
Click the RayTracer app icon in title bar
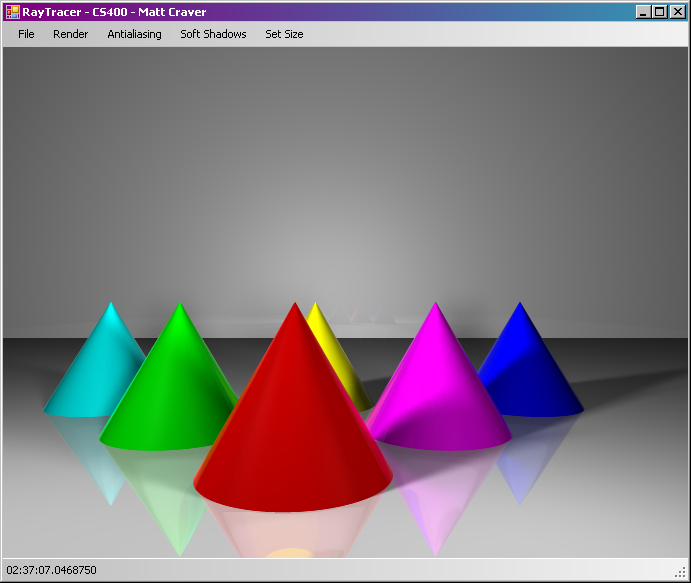click(x=12, y=12)
